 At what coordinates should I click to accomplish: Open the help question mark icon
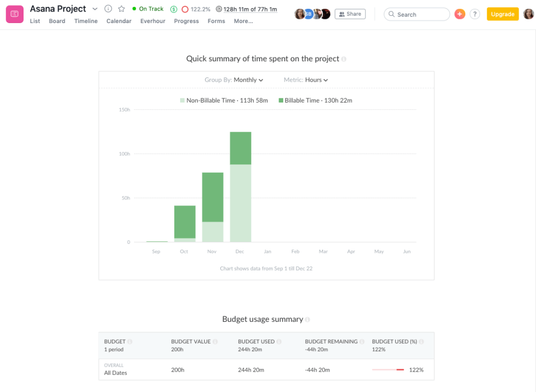[x=475, y=14]
